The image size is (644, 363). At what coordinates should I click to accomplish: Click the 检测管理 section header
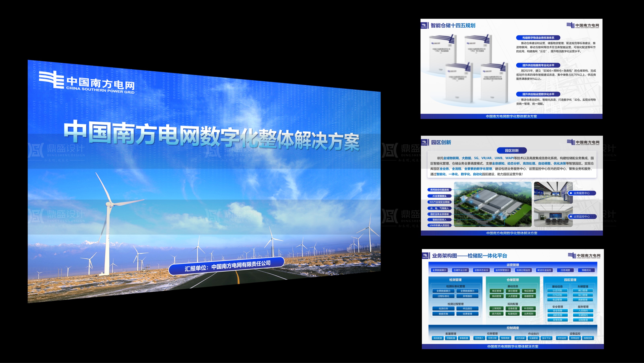[455, 280]
